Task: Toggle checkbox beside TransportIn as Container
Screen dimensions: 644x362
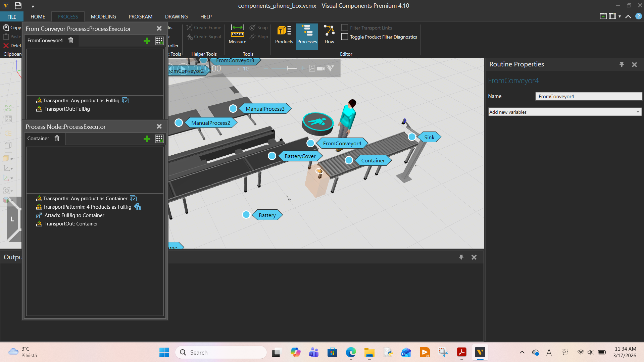Action: click(x=133, y=199)
